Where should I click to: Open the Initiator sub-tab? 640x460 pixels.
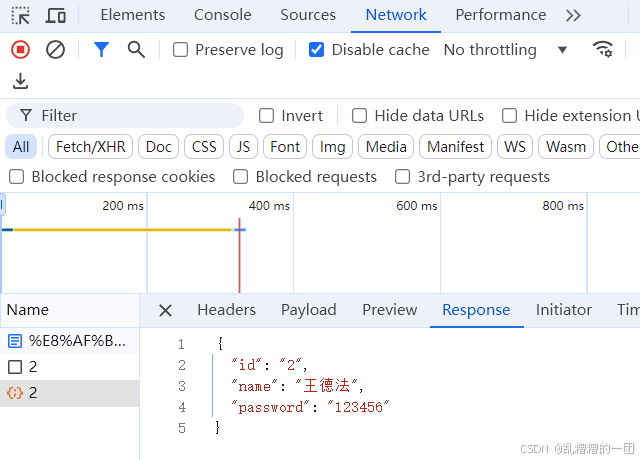click(563, 310)
